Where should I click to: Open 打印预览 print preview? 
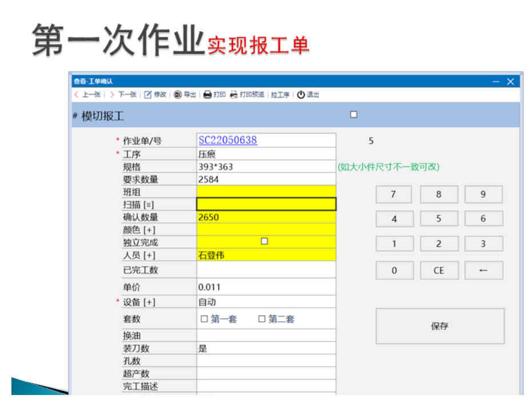[234, 95]
